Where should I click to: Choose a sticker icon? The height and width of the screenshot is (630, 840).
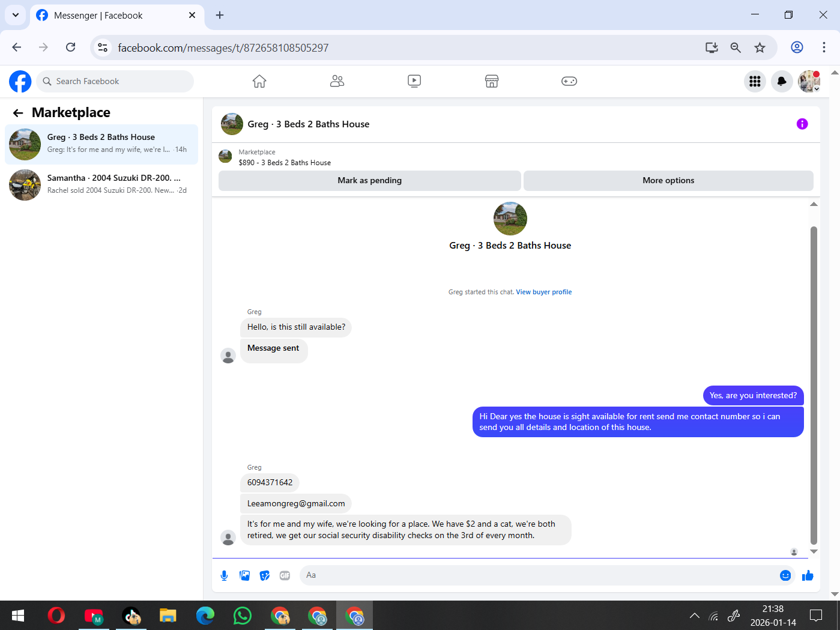point(265,575)
